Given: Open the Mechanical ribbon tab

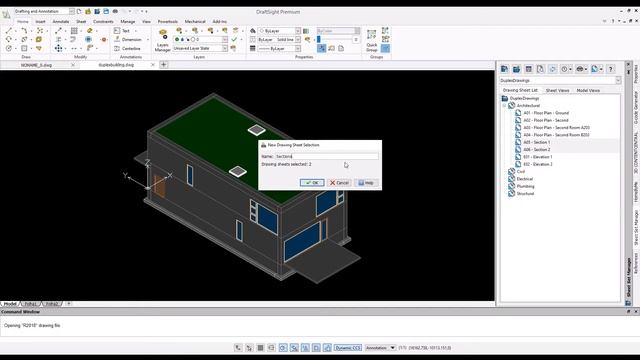Looking at the screenshot, I should 195,21.
